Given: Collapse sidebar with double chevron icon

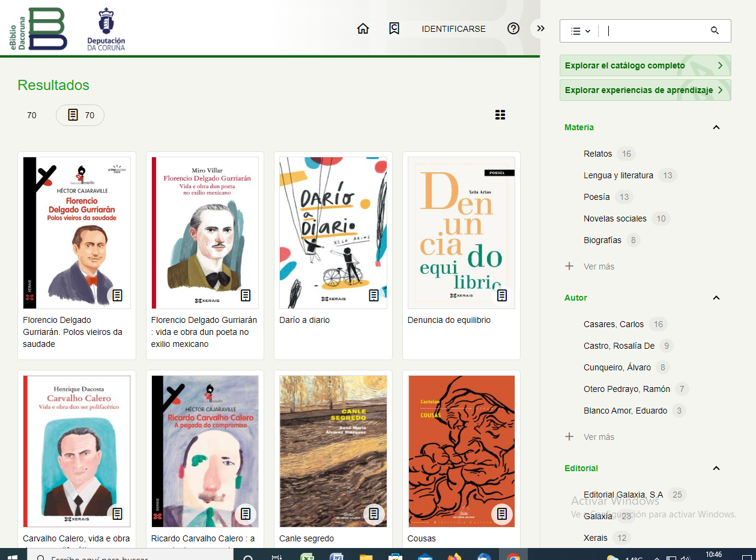Looking at the screenshot, I should (x=540, y=29).
